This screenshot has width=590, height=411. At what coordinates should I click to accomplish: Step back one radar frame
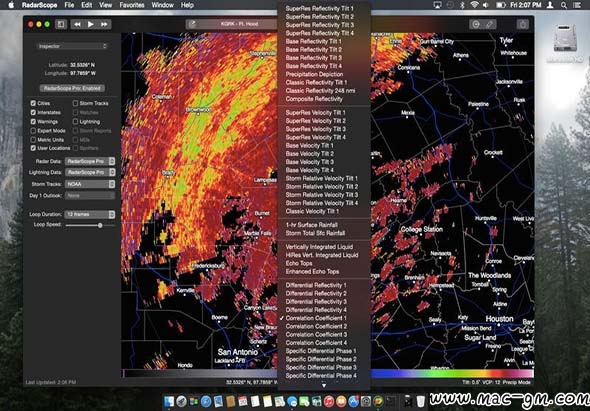pyautogui.click(x=77, y=24)
